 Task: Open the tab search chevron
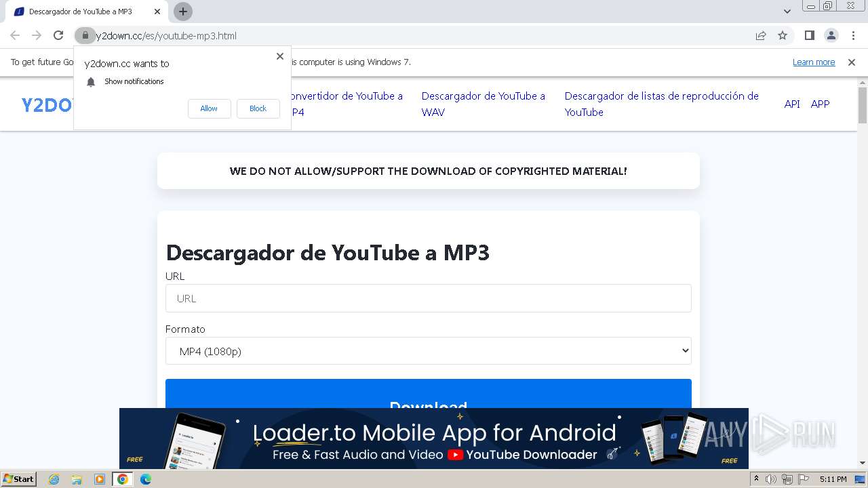tap(787, 12)
